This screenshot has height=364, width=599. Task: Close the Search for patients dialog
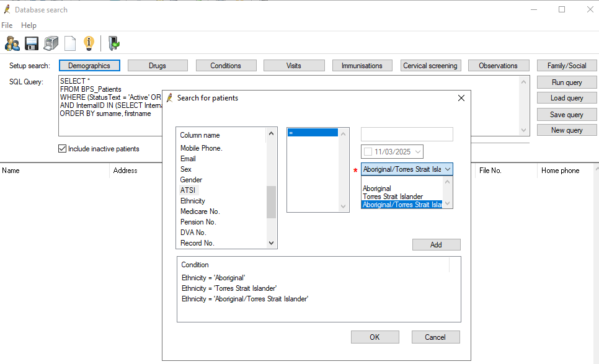pyautogui.click(x=461, y=98)
